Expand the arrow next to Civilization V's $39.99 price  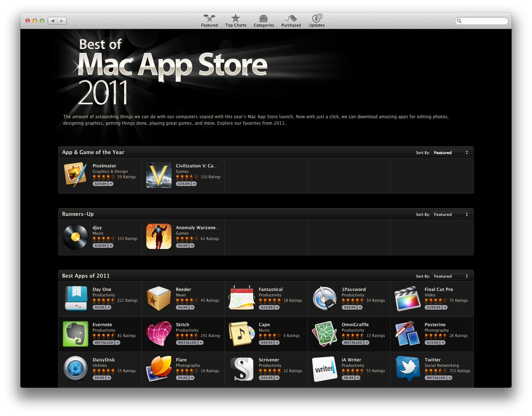(194, 184)
